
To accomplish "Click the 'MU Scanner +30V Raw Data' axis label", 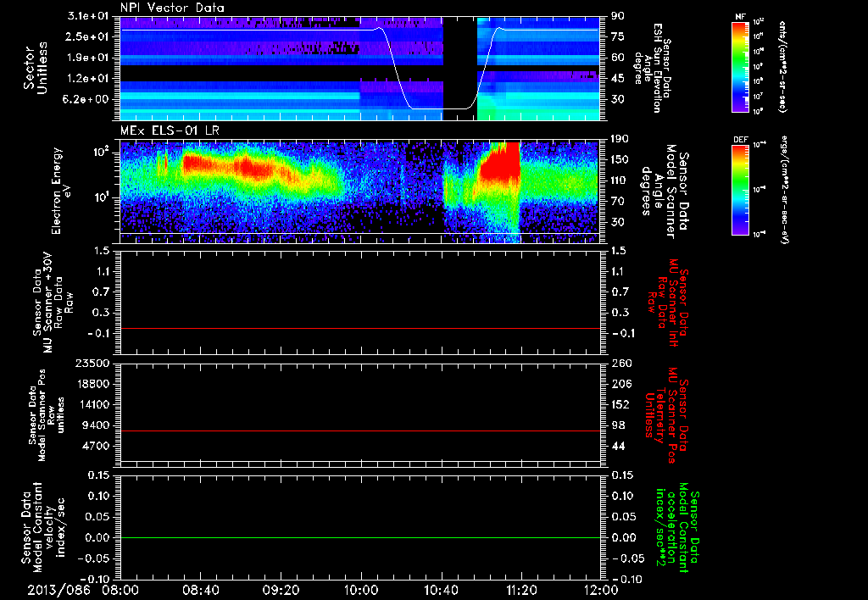I will (53, 303).
